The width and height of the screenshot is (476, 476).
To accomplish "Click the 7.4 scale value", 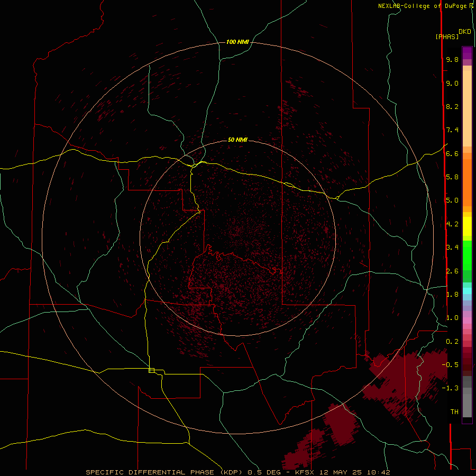I will tap(452, 130).
